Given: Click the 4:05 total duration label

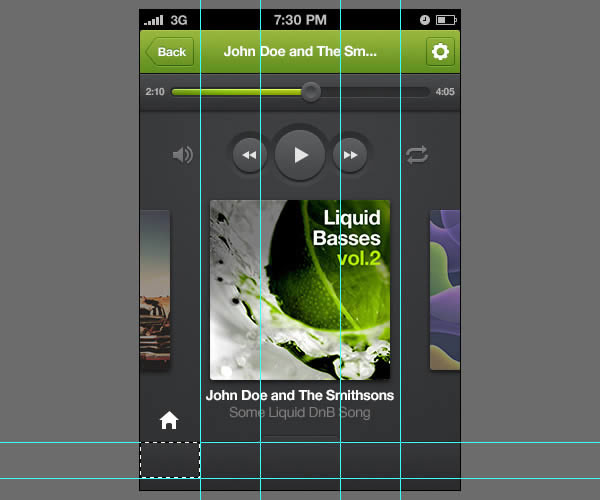Looking at the screenshot, I should click(445, 92).
